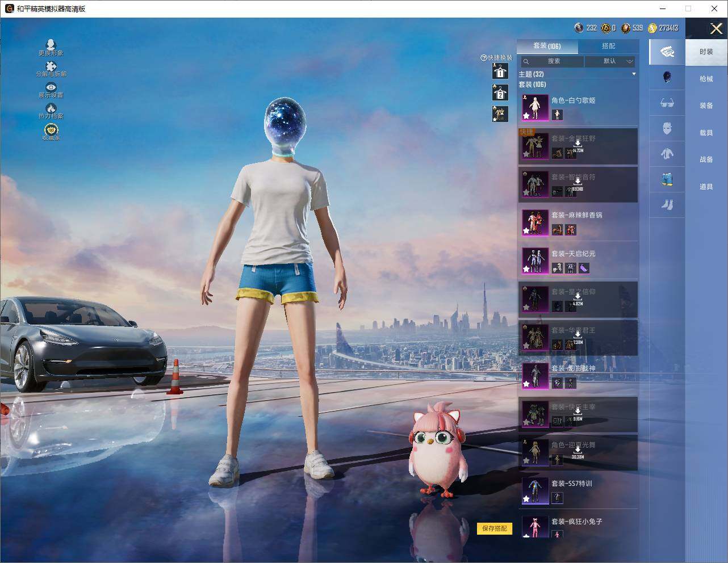Select the 幻影战神 outfit thumbnail
The image size is (728, 563).
(535, 376)
